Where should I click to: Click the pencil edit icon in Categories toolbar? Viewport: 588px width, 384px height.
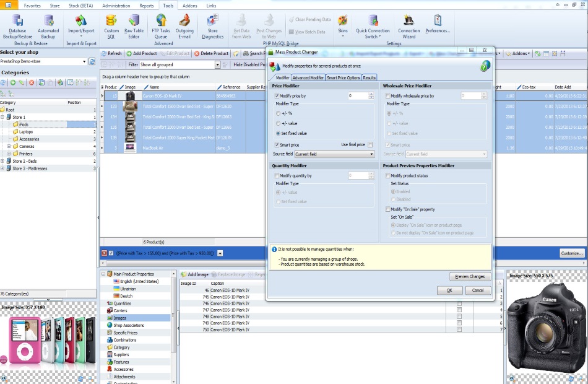point(22,82)
